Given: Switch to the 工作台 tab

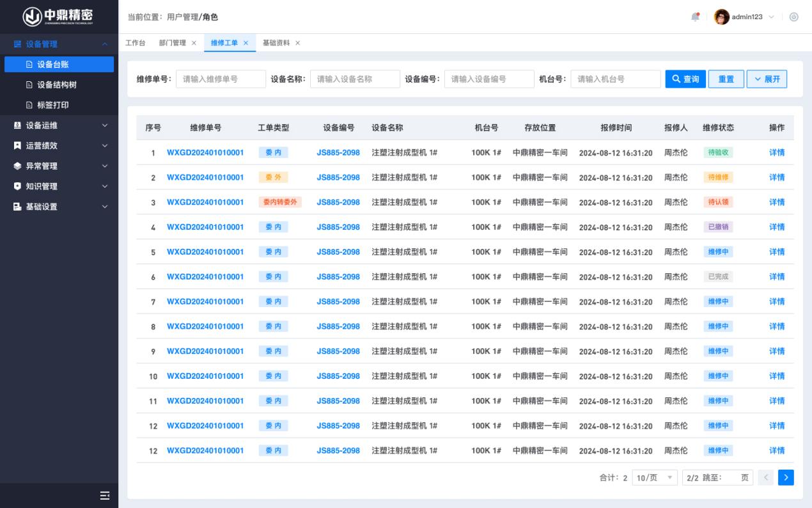Looking at the screenshot, I should click(x=135, y=43).
